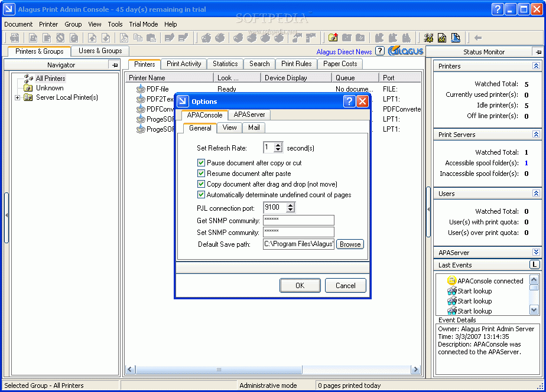The width and height of the screenshot is (546, 392).
Task: Collapse the Users status section
Action: point(536,194)
